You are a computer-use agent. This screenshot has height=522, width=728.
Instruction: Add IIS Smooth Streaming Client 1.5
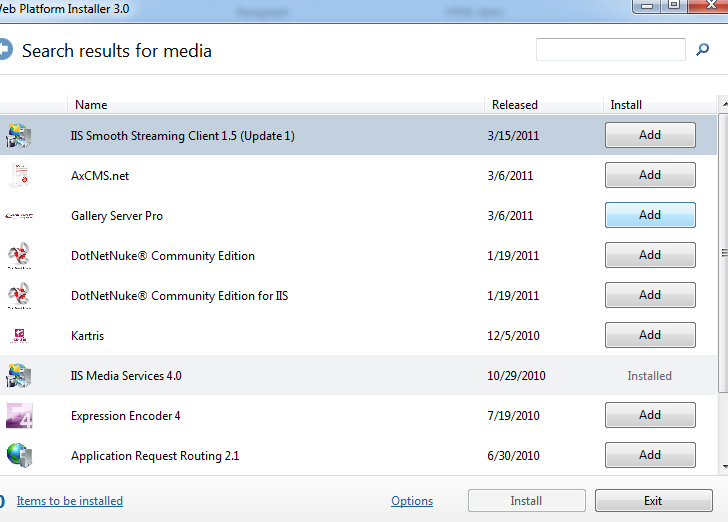(650, 135)
